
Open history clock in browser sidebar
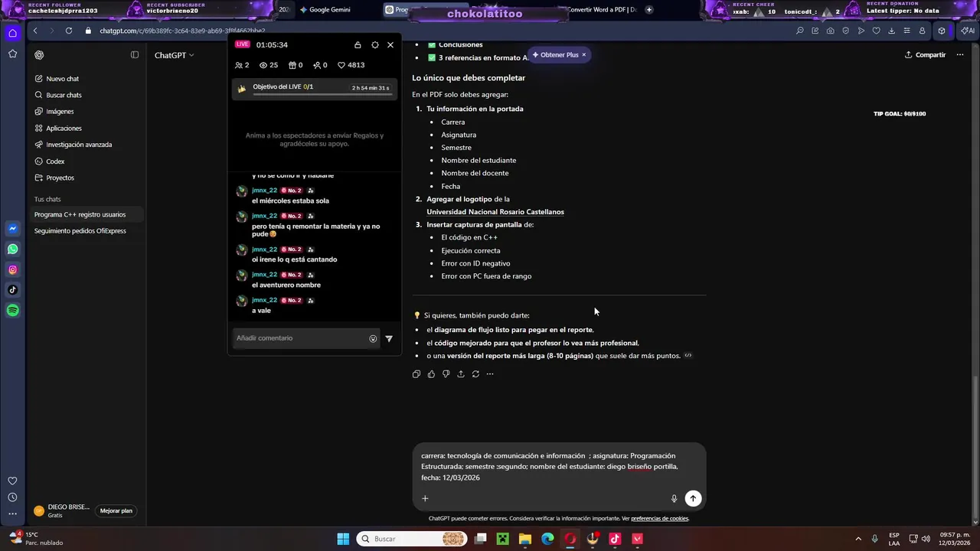tap(12, 497)
